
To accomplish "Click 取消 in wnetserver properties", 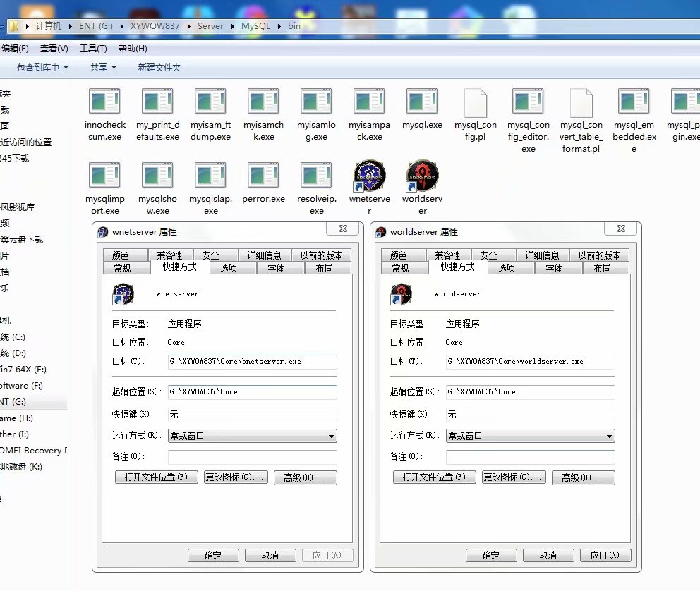I will click(270, 555).
